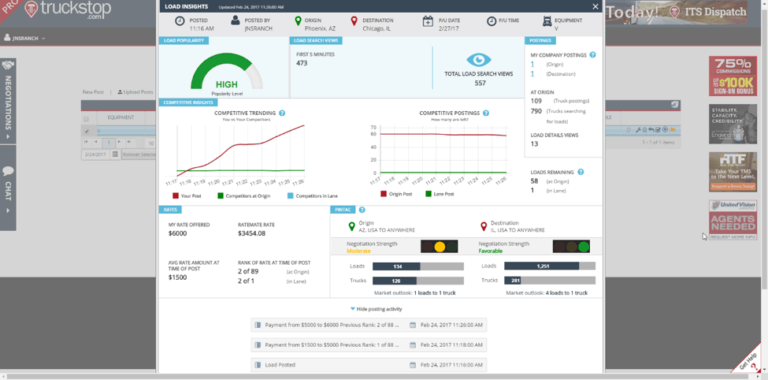This screenshot has height=380, width=768.
Task: Open the page size dropdown showing 10
Action: (150, 143)
